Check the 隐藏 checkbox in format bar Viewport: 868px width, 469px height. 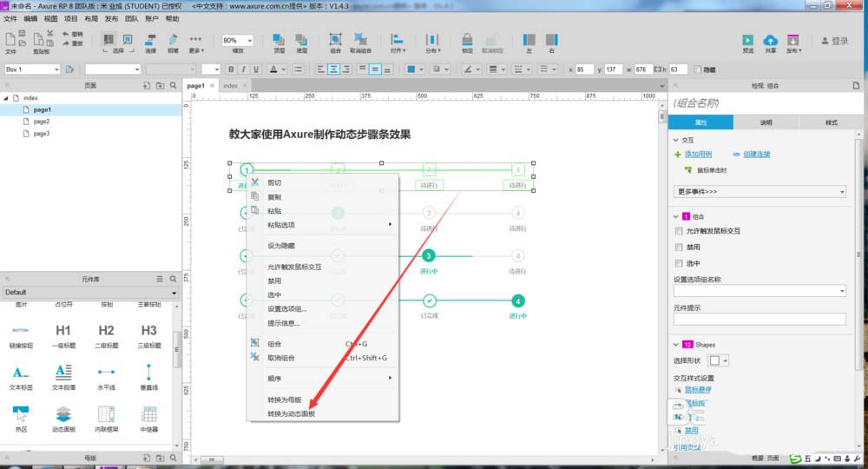698,69
